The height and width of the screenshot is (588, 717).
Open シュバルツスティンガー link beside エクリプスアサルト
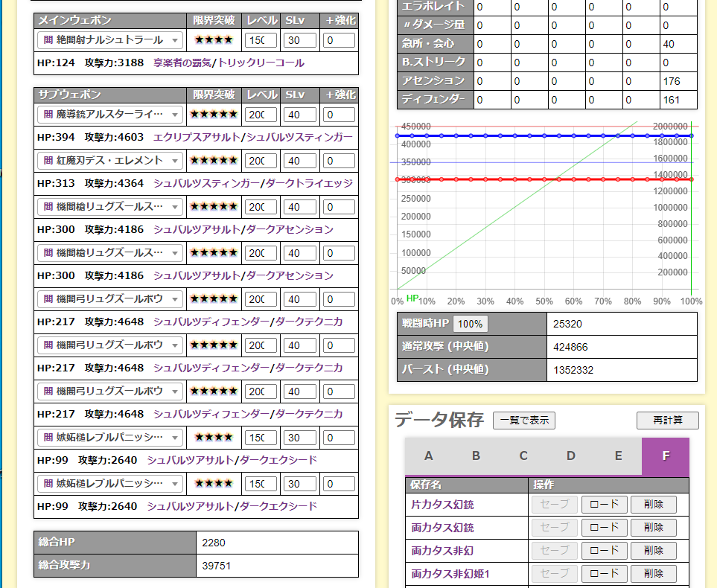coord(299,137)
